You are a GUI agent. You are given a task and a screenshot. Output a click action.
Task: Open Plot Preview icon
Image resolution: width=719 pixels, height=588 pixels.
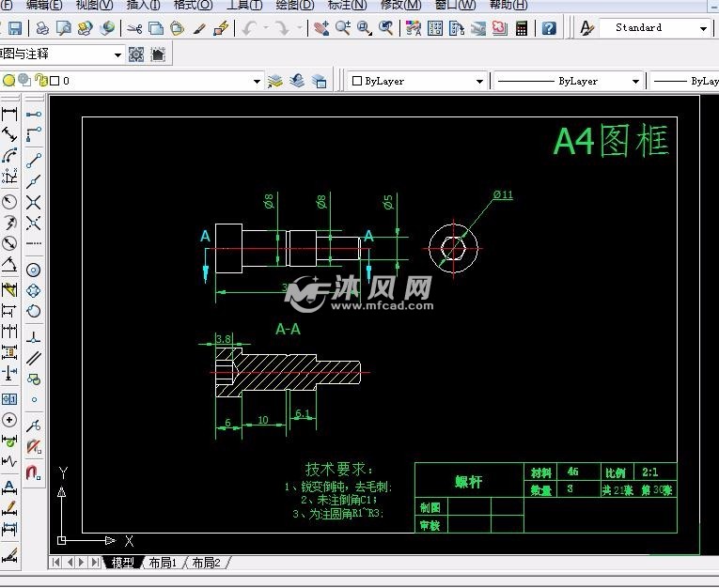[x=64, y=28]
